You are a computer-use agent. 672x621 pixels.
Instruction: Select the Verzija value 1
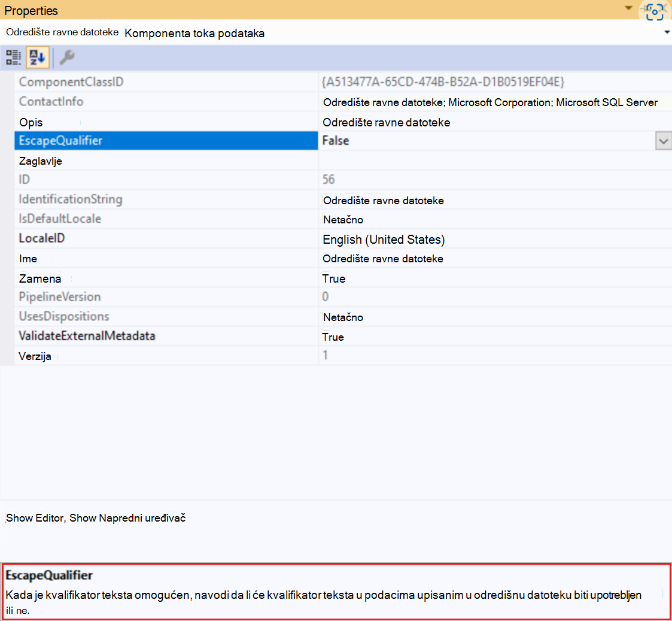point(326,355)
